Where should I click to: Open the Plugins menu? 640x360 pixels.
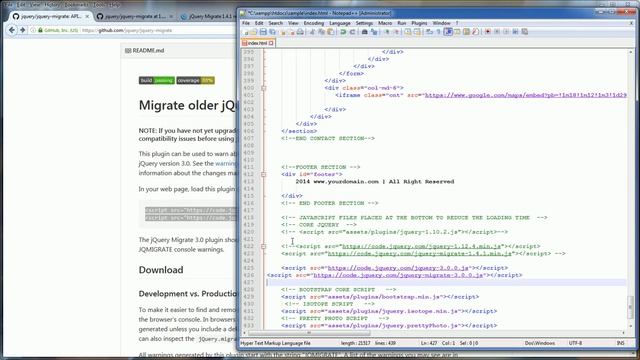[x=419, y=23]
